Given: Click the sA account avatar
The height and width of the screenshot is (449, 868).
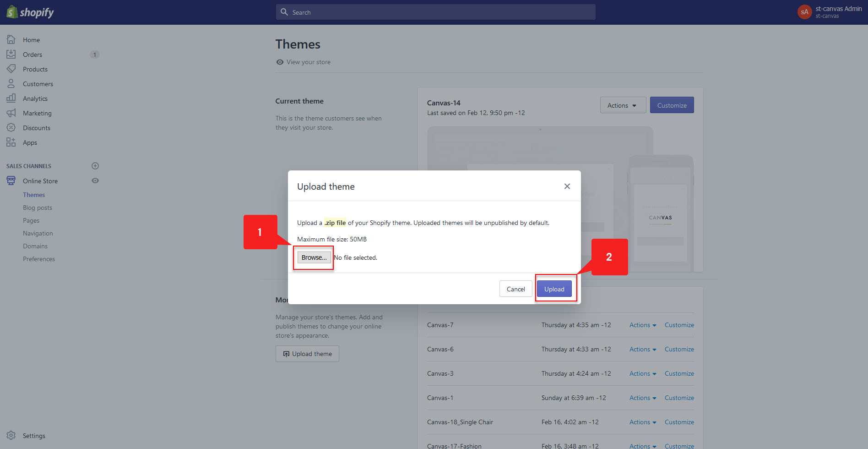Looking at the screenshot, I should pos(804,12).
